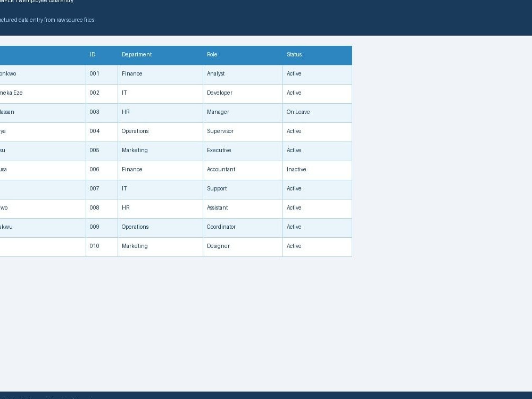Select the Executive role cell
Screen dimensions: 532x399
click(x=243, y=151)
